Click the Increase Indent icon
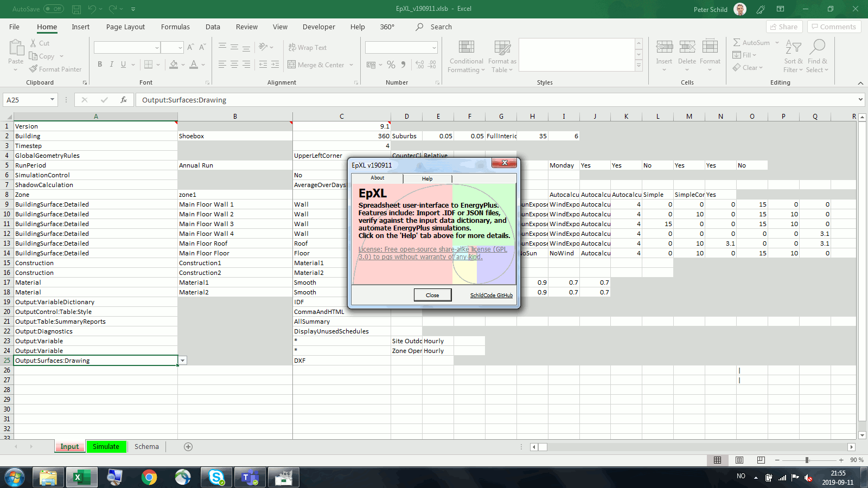 pyautogui.click(x=275, y=65)
